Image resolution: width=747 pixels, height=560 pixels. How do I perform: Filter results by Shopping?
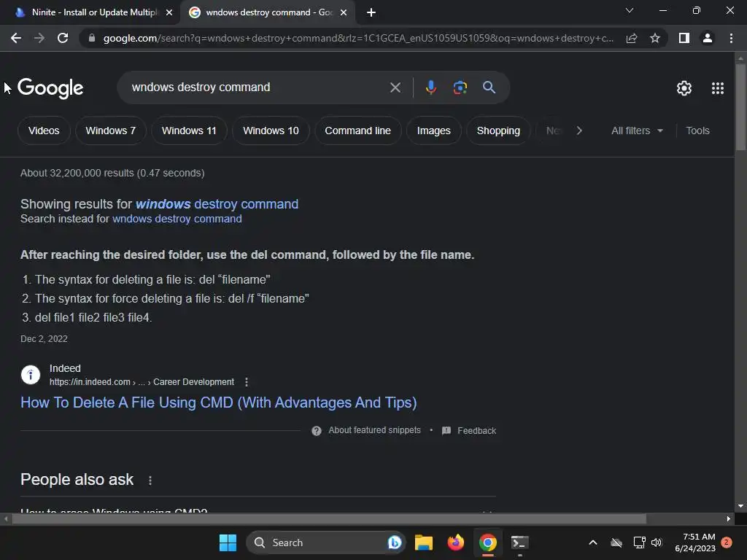pos(498,131)
